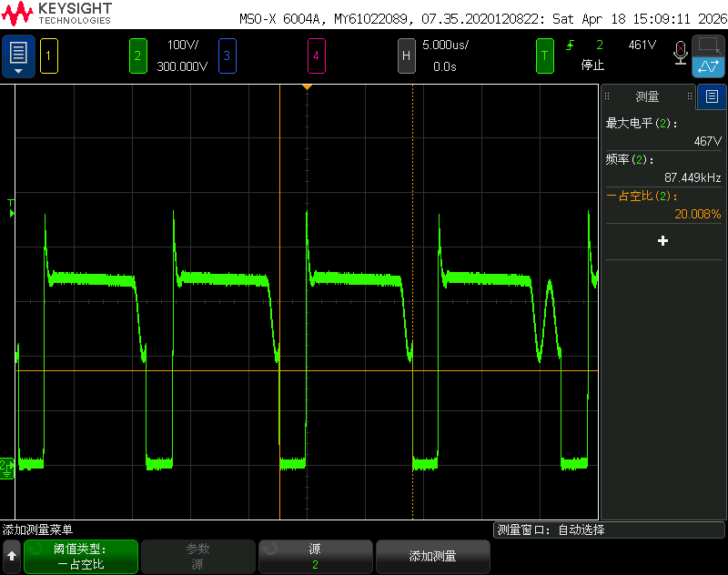Viewport: 728px width, 575px height.
Task: Open the Horizontal H settings button
Action: (x=406, y=56)
